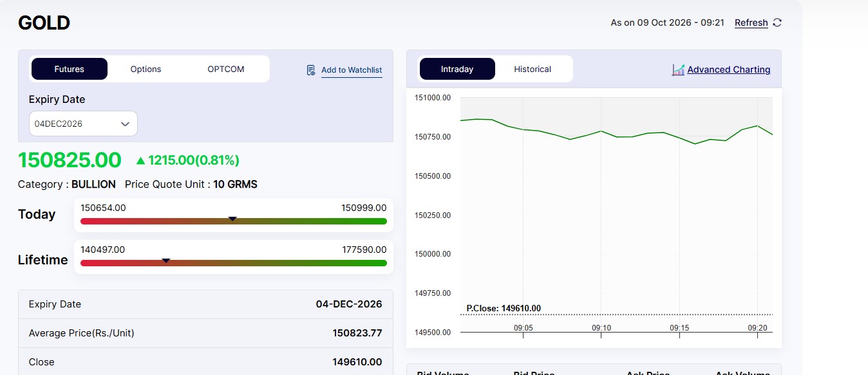The width and height of the screenshot is (868, 375).
Task: Click Today's low value 150654.00
Action: 103,208
